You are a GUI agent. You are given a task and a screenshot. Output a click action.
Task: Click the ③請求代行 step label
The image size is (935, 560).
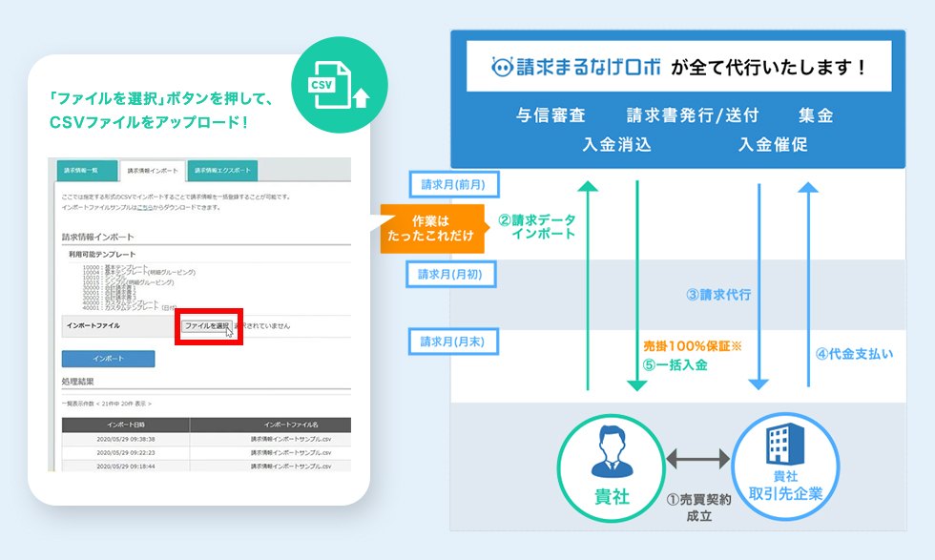718,295
